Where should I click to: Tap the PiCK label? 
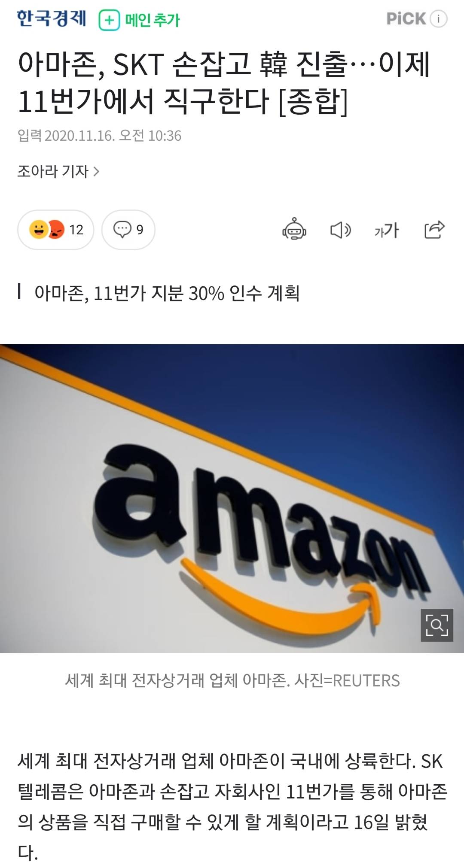coord(406,19)
